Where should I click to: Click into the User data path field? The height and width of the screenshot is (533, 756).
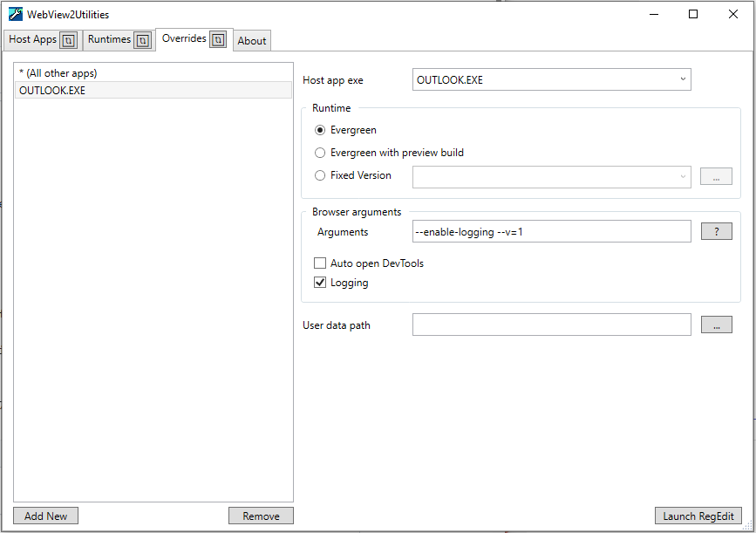click(x=552, y=325)
